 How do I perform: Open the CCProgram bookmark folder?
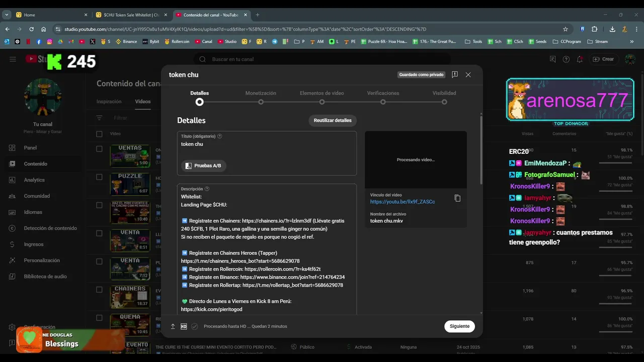(x=567, y=42)
